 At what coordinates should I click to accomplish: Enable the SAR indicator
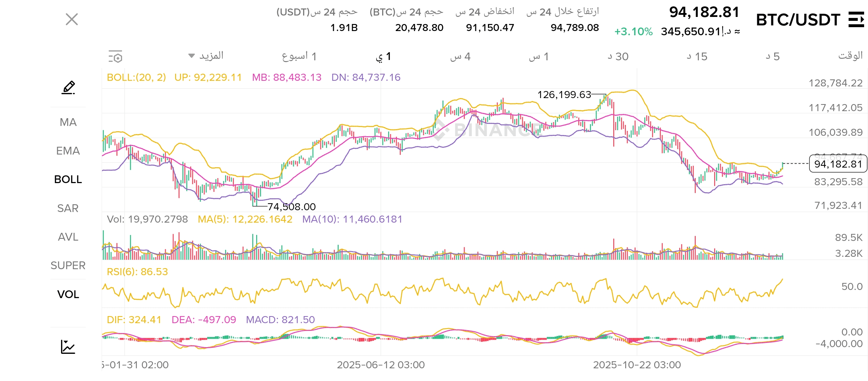(x=68, y=208)
